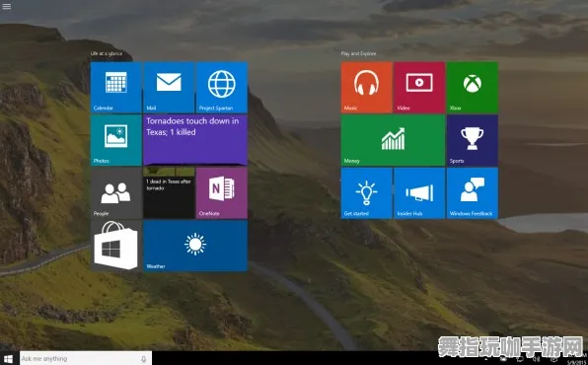Open the Sports trophy tile

(473, 140)
